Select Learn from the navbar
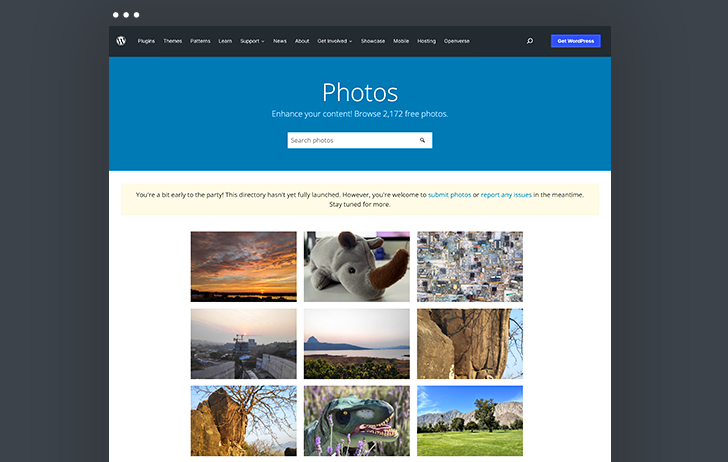This screenshot has width=728, height=462. tap(225, 41)
